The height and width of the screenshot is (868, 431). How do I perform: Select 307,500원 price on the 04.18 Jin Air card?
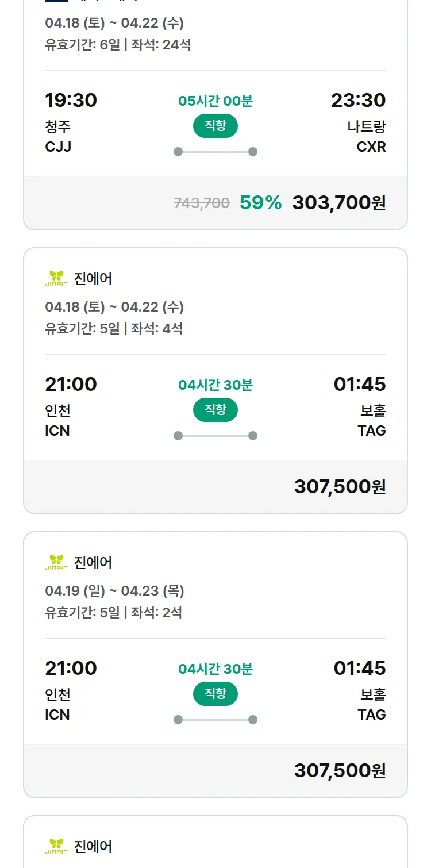click(x=340, y=486)
